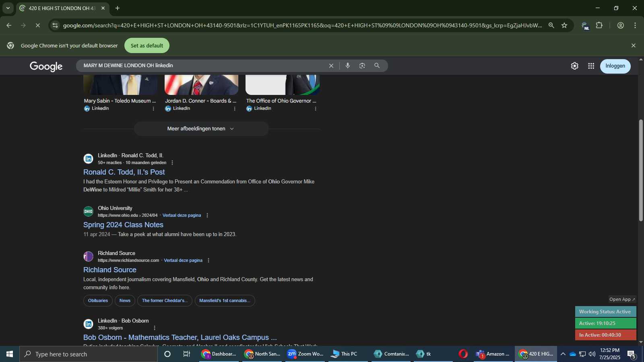
Task: Click the zoom magnifier in address bar
Action: pyautogui.click(x=551, y=25)
